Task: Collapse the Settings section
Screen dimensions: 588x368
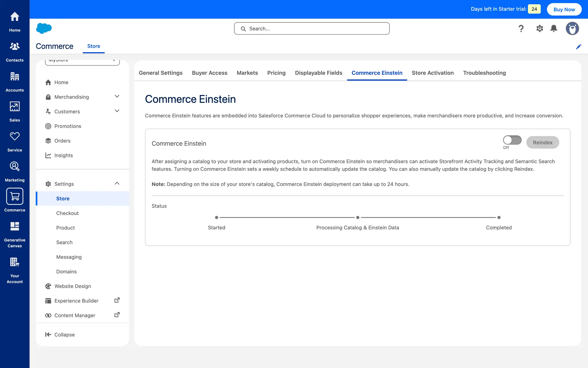Action: tap(117, 183)
